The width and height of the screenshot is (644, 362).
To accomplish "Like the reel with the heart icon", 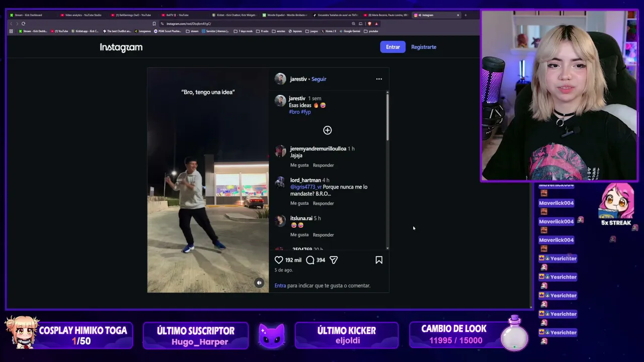I will pos(279,260).
